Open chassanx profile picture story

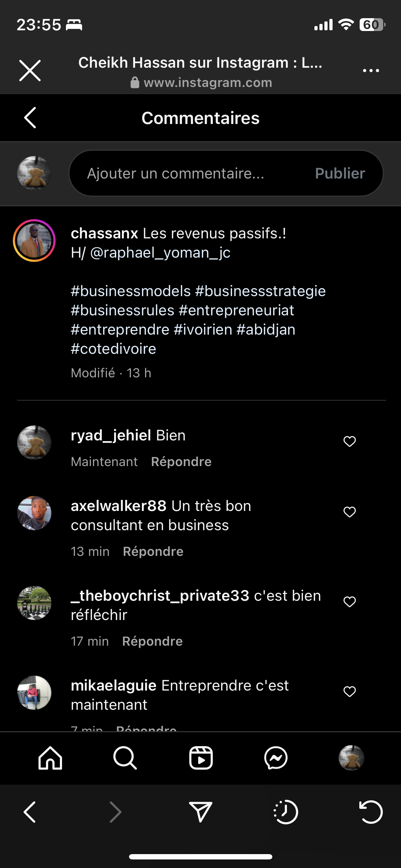coord(34,241)
